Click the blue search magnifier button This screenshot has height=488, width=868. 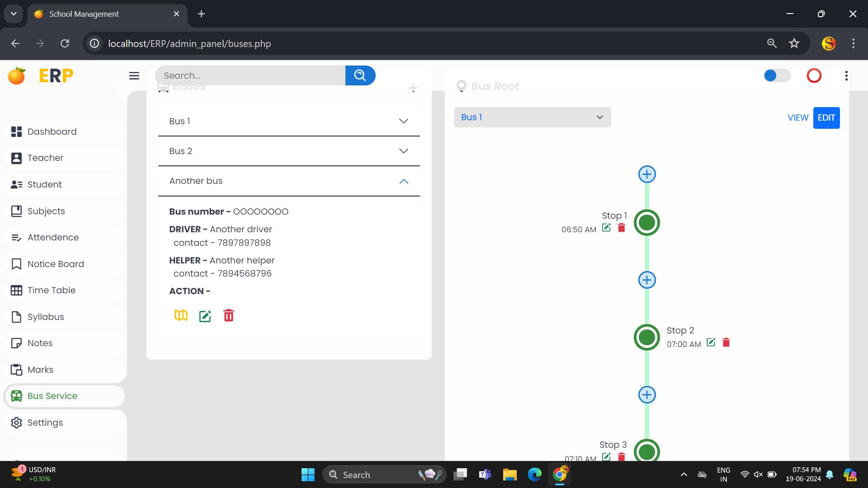pyautogui.click(x=360, y=75)
